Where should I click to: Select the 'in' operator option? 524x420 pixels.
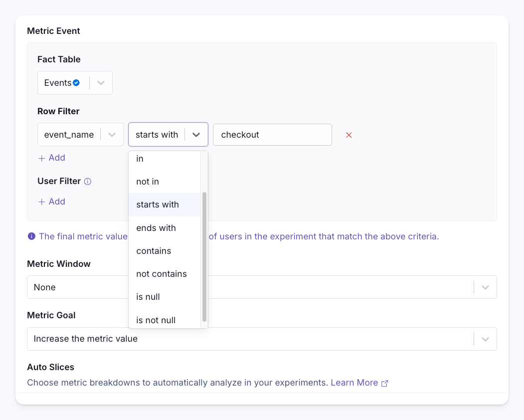(140, 159)
